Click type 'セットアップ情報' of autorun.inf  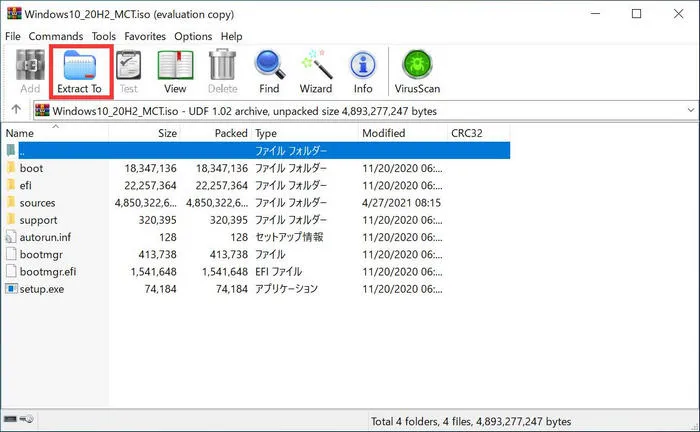point(289,237)
